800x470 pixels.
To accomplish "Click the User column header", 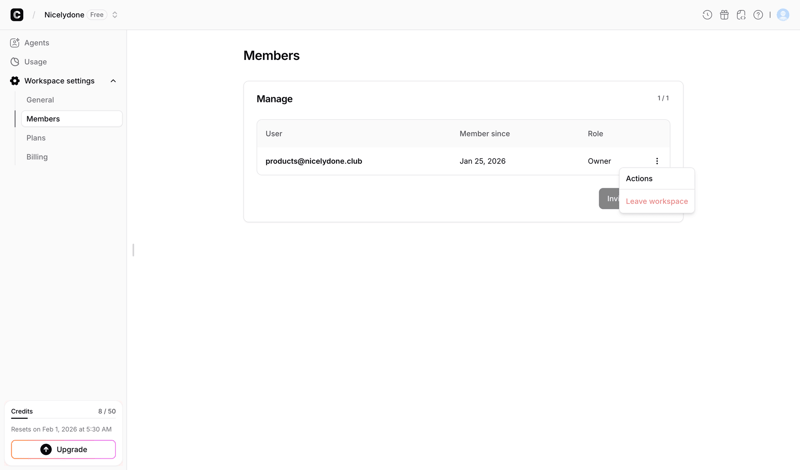I will pos(273,134).
